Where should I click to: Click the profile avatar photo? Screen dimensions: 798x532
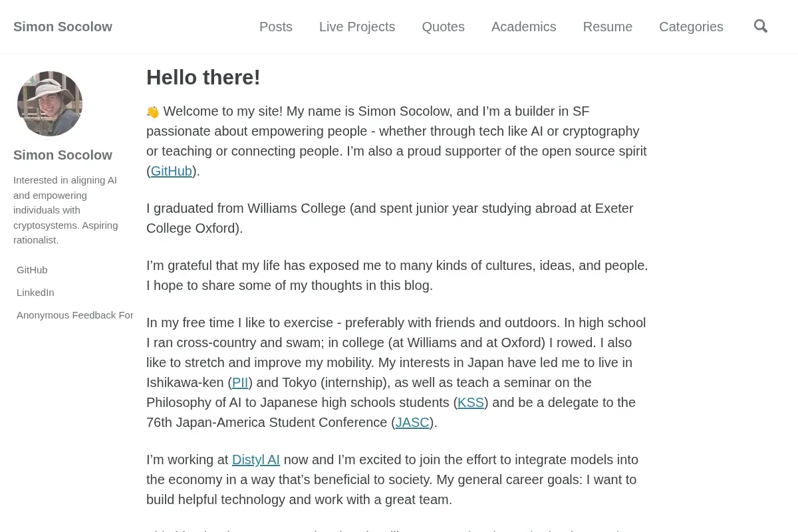click(x=50, y=104)
